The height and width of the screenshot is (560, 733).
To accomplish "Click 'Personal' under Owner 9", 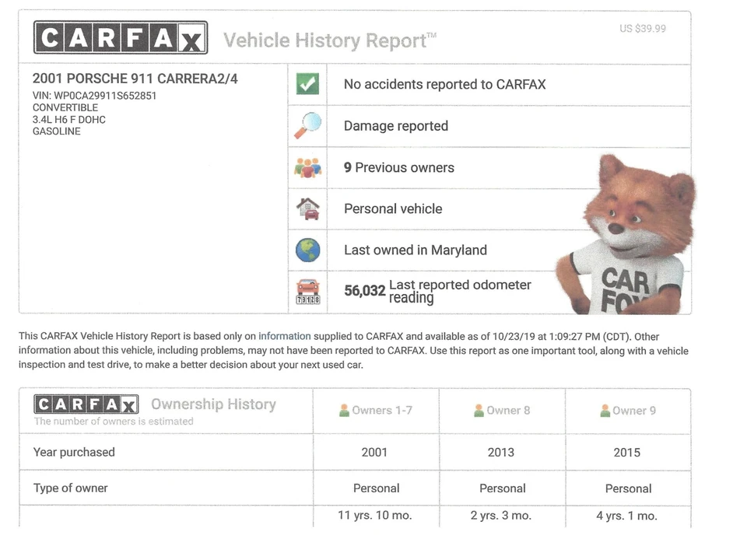I will pyautogui.click(x=628, y=488).
